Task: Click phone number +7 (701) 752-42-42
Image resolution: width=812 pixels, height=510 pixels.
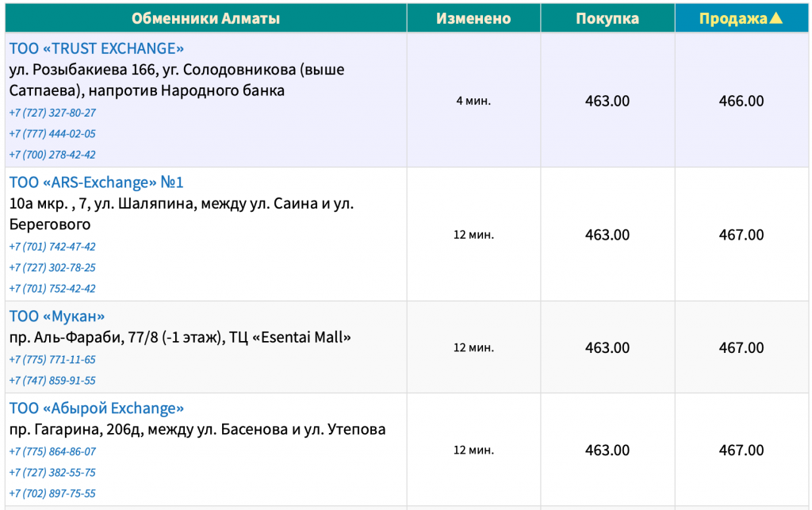Action: pos(52,289)
